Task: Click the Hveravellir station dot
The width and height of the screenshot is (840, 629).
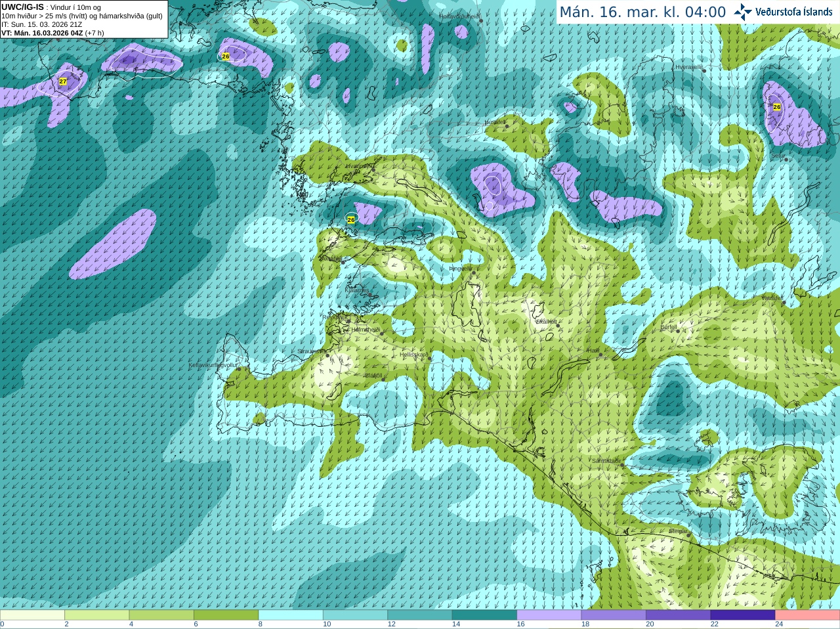Action: (704, 70)
